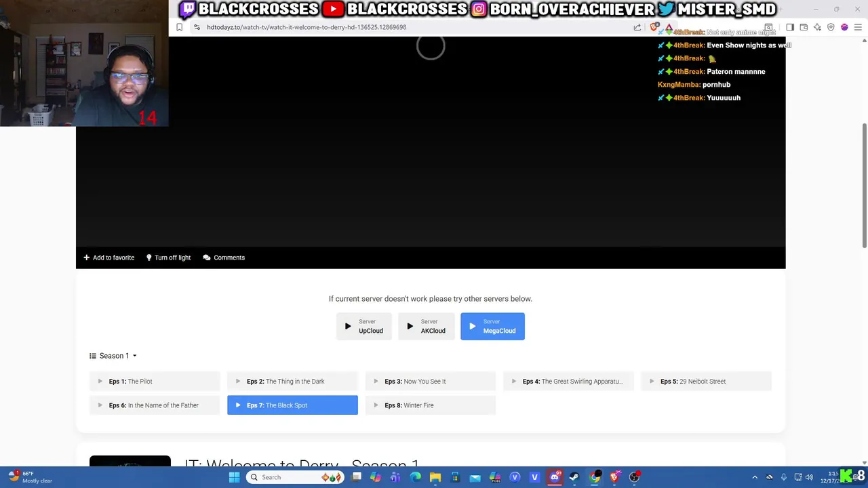Open Task View on the taskbar
The image size is (868, 488).
pos(356,477)
